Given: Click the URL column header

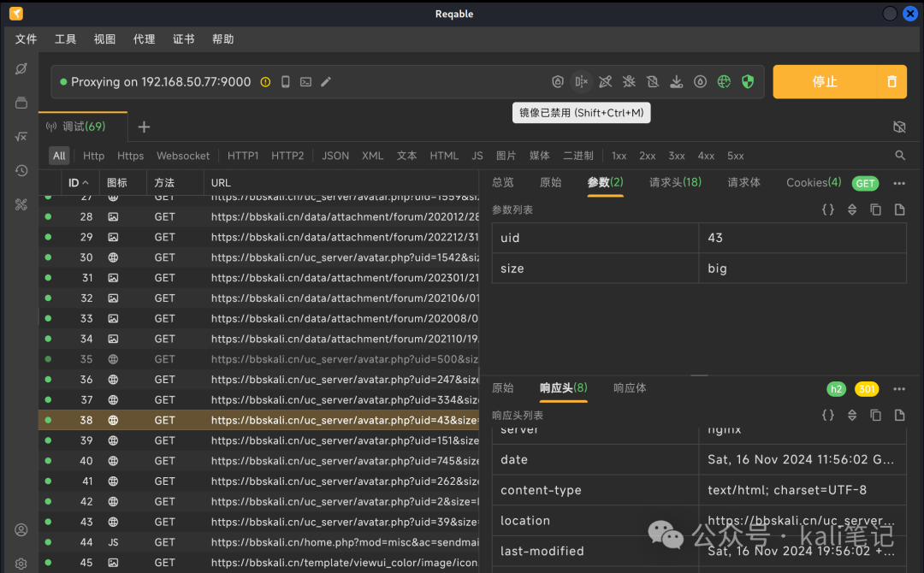Looking at the screenshot, I should point(221,182).
